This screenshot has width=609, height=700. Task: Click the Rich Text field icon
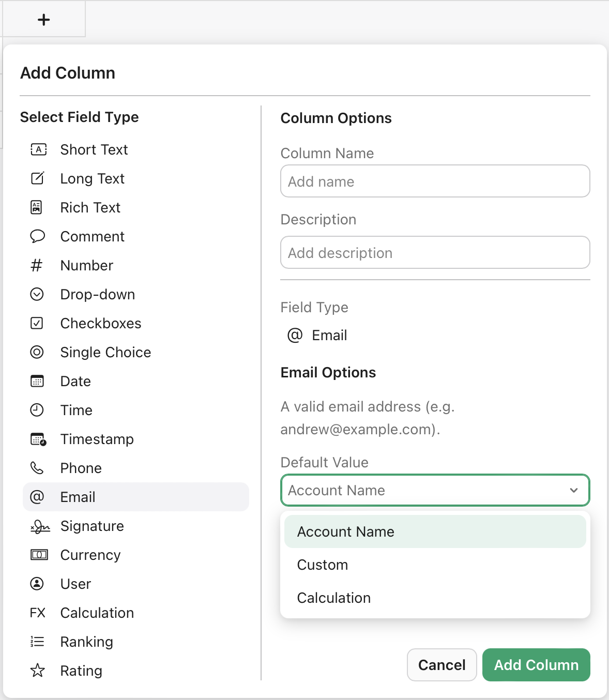pos(38,207)
